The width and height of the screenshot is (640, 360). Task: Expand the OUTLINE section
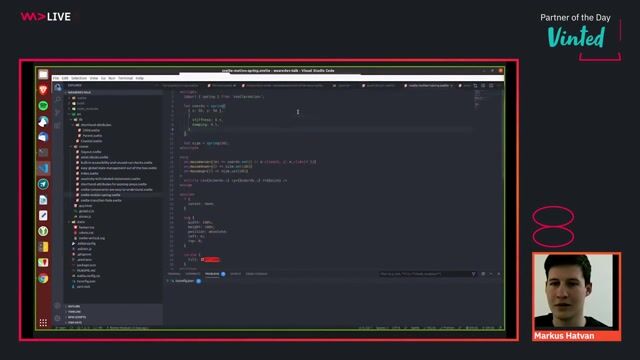click(x=74, y=306)
